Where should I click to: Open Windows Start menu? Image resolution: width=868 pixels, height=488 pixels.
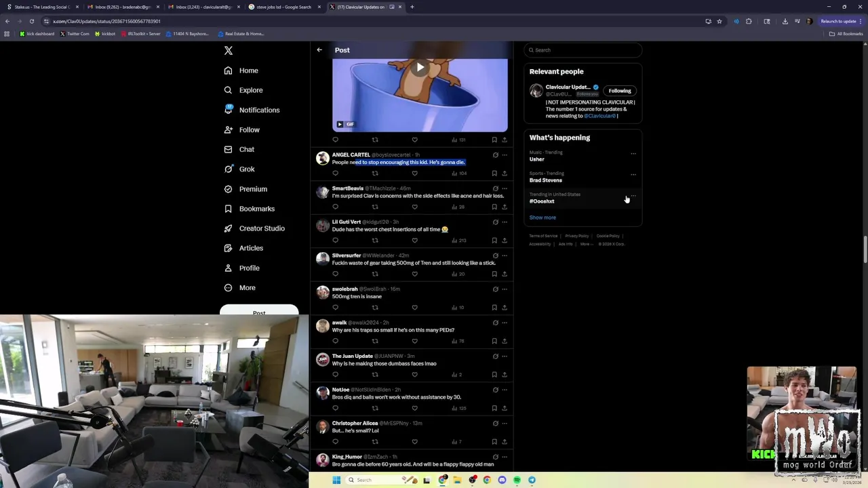point(336,480)
